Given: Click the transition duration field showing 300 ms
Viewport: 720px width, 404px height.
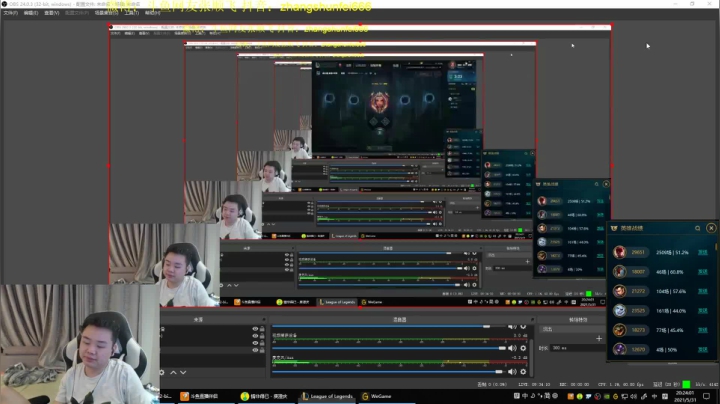Looking at the screenshot, I should pos(578,348).
